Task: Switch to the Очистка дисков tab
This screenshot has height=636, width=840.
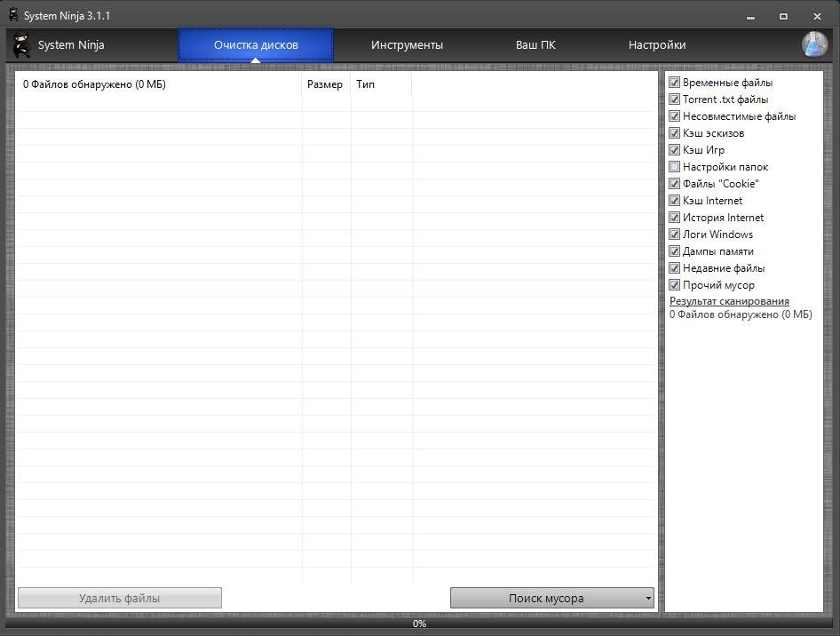Action: tap(256, 45)
